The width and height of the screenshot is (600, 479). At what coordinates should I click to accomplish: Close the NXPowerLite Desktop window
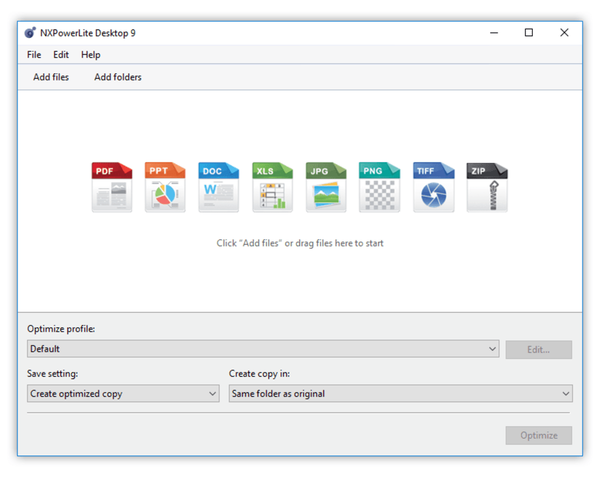[564, 33]
